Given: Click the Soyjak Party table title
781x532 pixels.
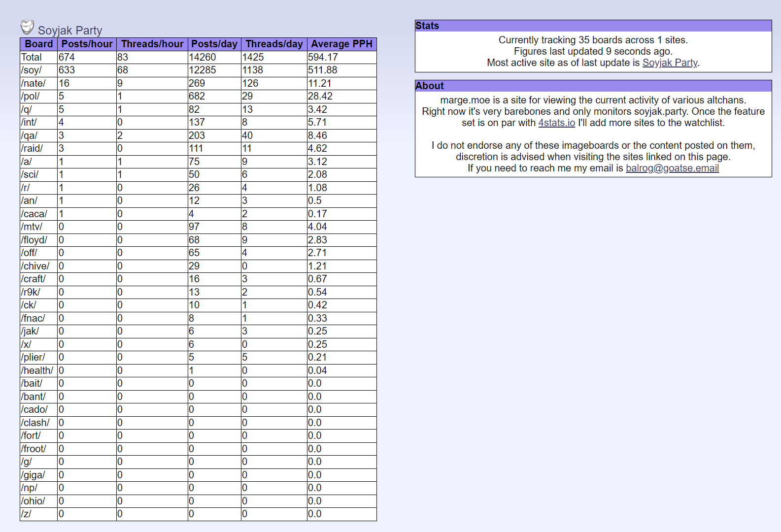Looking at the screenshot, I should click(70, 31).
